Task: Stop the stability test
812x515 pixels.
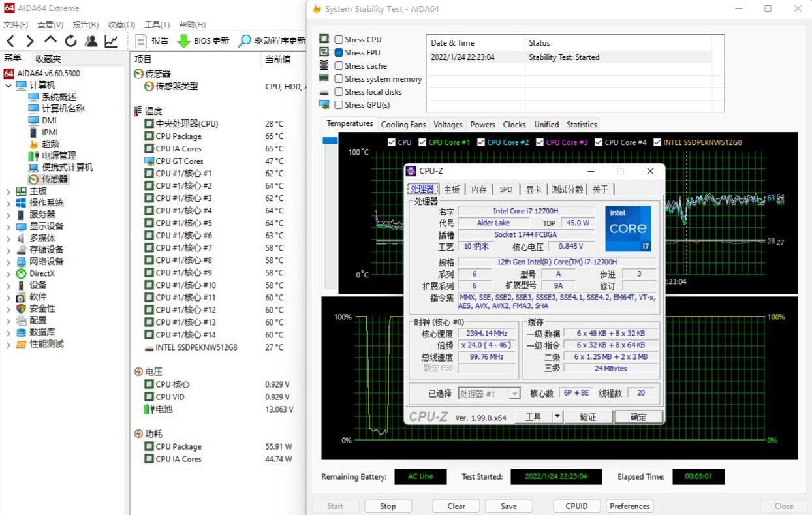Action: click(x=388, y=506)
